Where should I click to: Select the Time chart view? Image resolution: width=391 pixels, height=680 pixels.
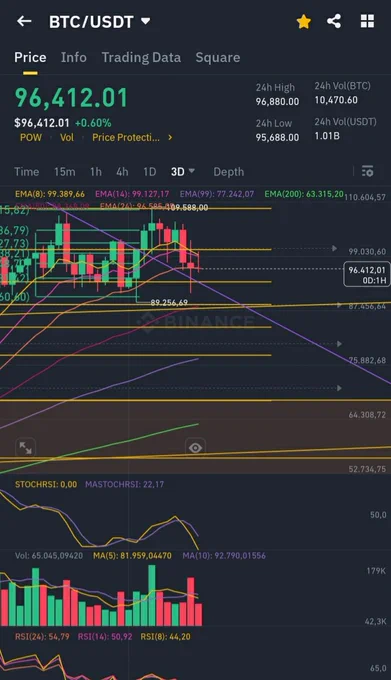[26, 172]
